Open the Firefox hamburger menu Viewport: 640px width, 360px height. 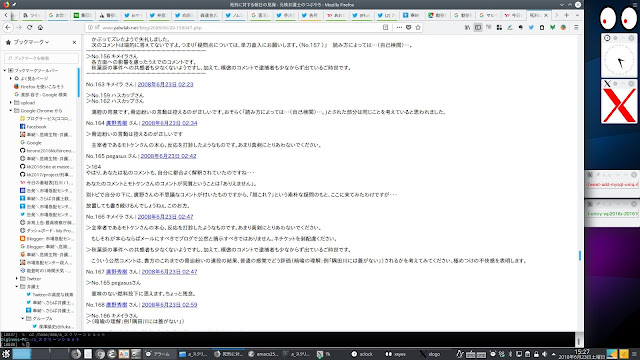click(576, 27)
